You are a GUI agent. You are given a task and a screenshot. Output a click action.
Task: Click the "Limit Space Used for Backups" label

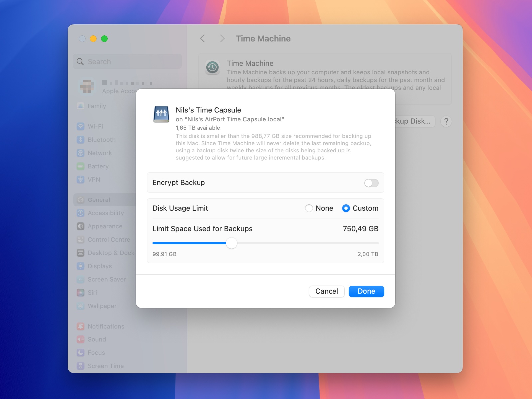click(202, 229)
